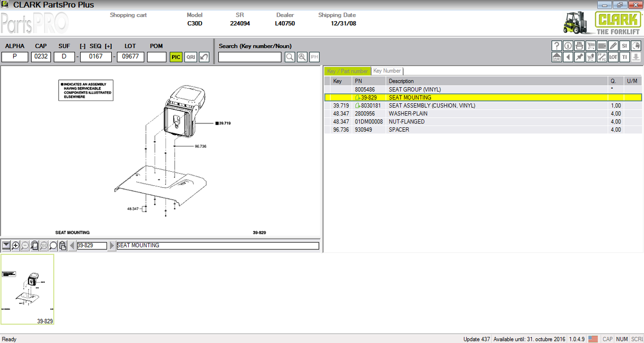Click the plain magnifier icon under diagram

pos(53,246)
